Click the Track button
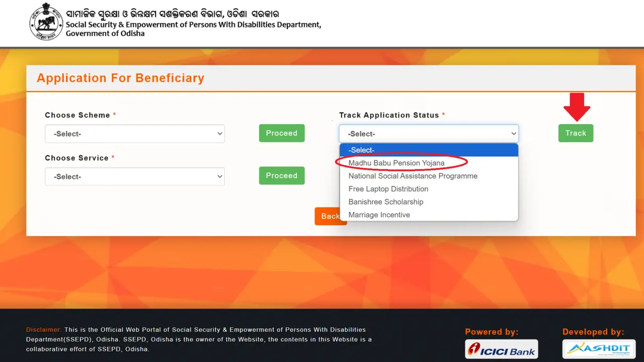Viewport: 644px width, 362px height. [x=576, y=133]
